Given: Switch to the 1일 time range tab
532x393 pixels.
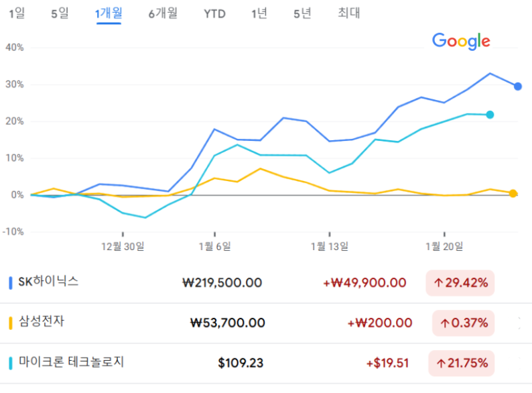Looking at the screenshot, I should [x=17, y=13].
